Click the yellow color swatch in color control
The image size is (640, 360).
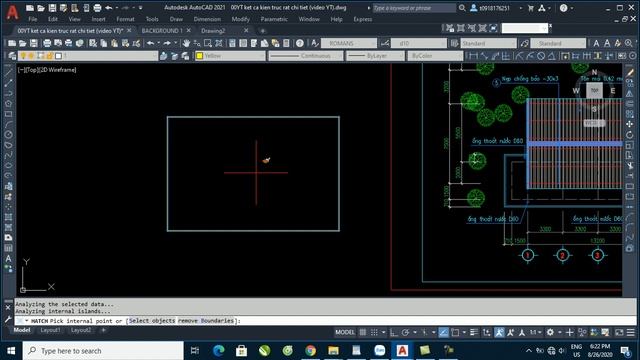(x=200, y=56)
